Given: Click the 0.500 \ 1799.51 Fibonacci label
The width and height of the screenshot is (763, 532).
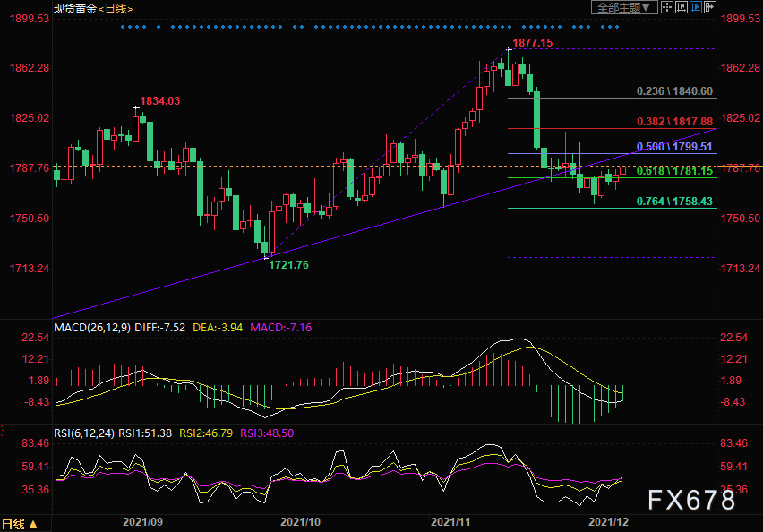Looking at the screenshot, I should (674, 147).
